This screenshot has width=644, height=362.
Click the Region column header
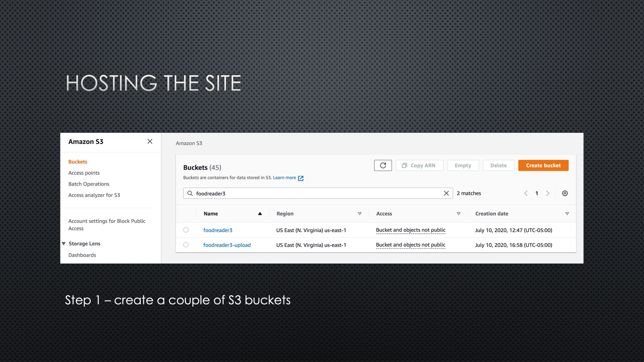285,214
